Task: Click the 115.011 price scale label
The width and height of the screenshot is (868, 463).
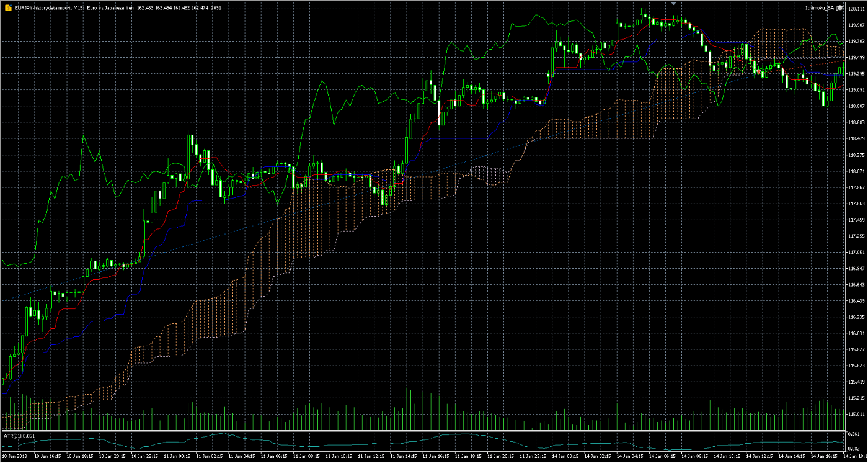Action: pyautogui.click(x=856, y=415)
